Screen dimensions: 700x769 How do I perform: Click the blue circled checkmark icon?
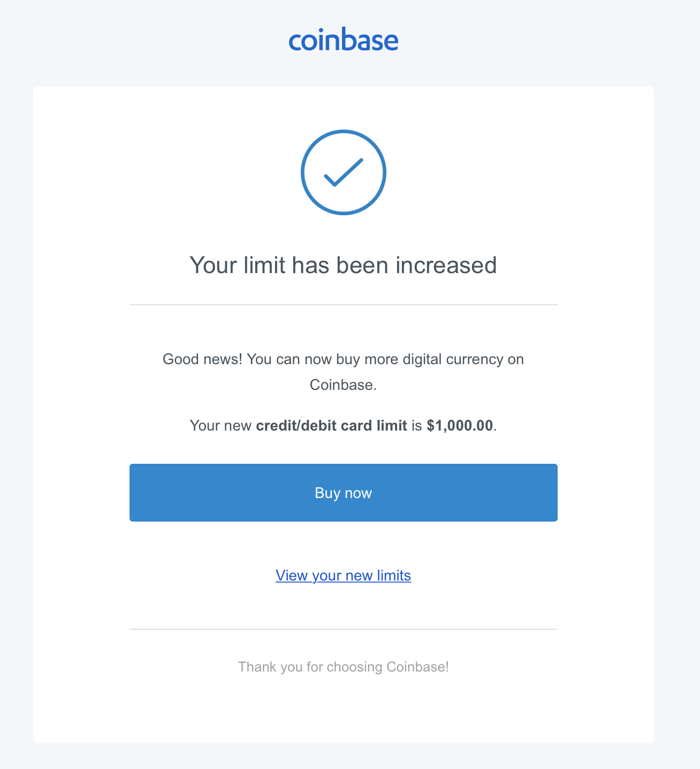pyautogui.click(x=343, y=172)
